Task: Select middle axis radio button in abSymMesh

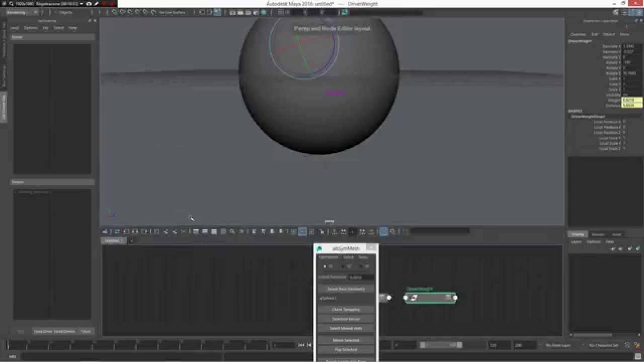Action: tap(343, 266)
